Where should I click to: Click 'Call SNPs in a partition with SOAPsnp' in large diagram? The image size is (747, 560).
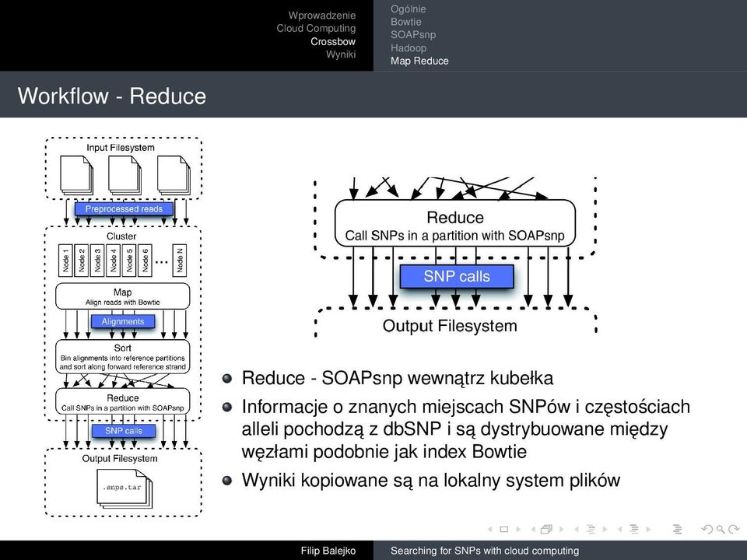pyautogui.click(x=454, y=236)
